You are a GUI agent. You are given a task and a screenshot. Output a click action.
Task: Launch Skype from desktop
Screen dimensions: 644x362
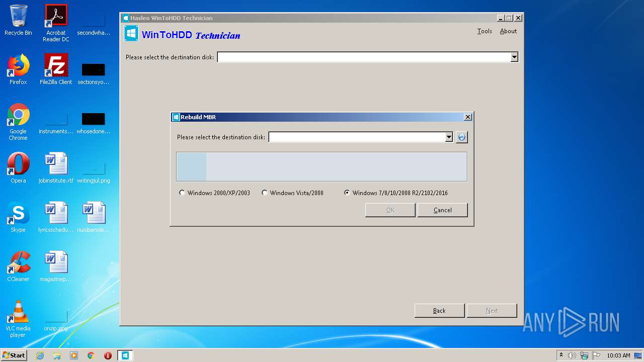click(18, 218)
